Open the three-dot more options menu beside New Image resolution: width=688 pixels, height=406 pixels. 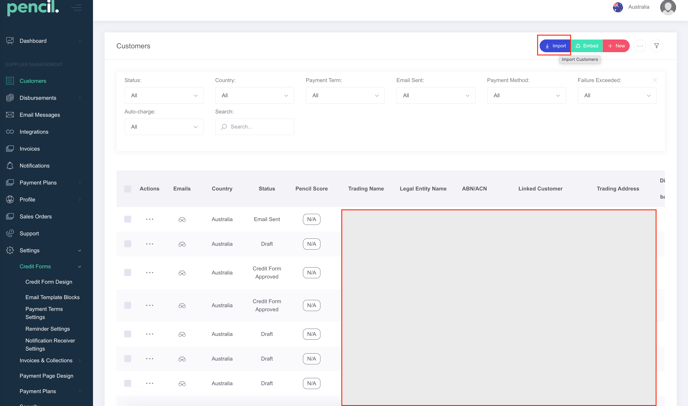[640, 46]
